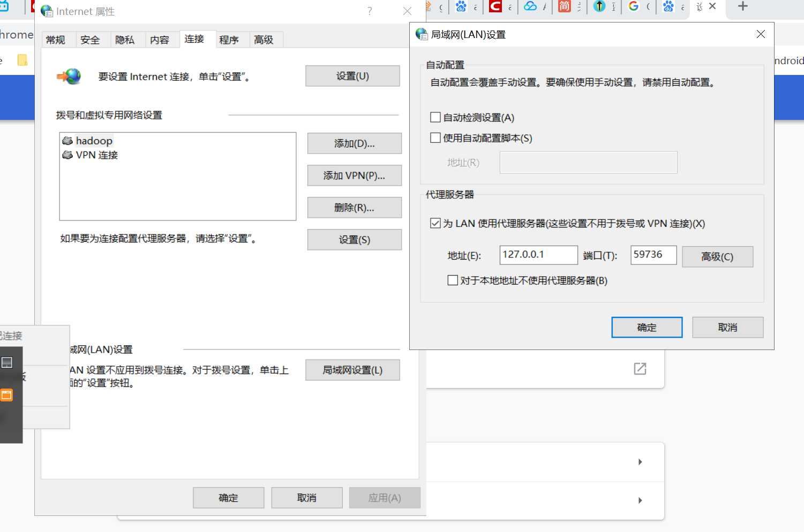Close the active Chrome tab
The height and width of the screenshot is (532, 804).
(x=712, y=6)
